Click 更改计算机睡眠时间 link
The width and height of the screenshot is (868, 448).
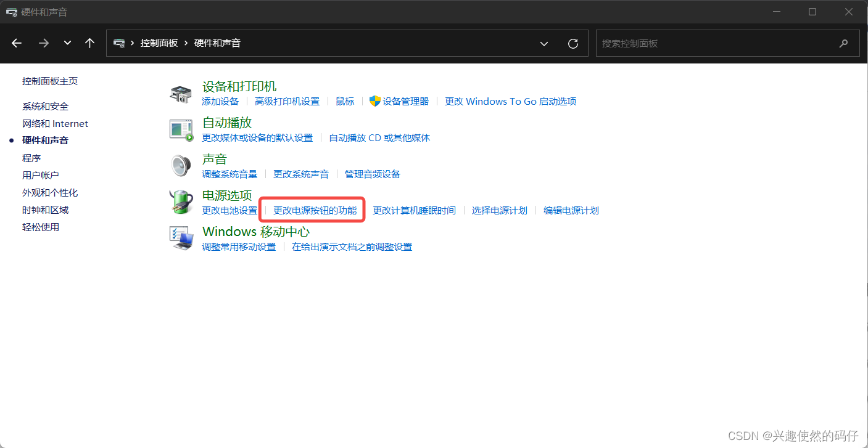(x=415, y=211)
